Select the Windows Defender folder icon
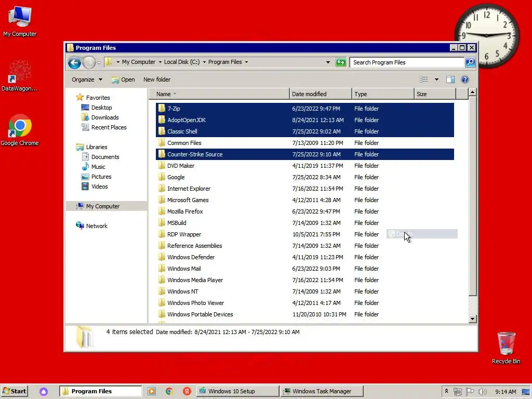Image resolution: width=532 pixels, height=399 pixels. [162, 257]
